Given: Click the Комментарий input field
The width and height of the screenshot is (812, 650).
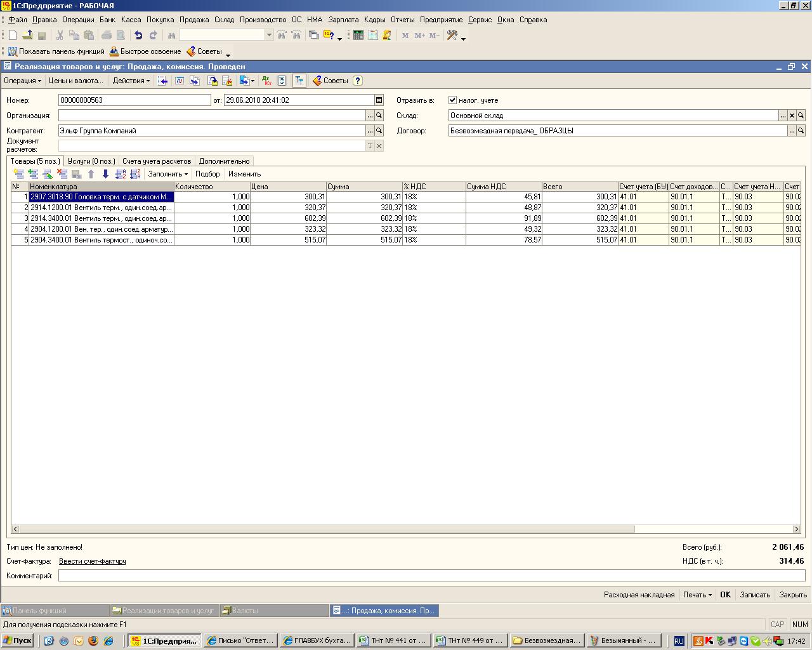Looking at the screenshot, I should (431, 576).
